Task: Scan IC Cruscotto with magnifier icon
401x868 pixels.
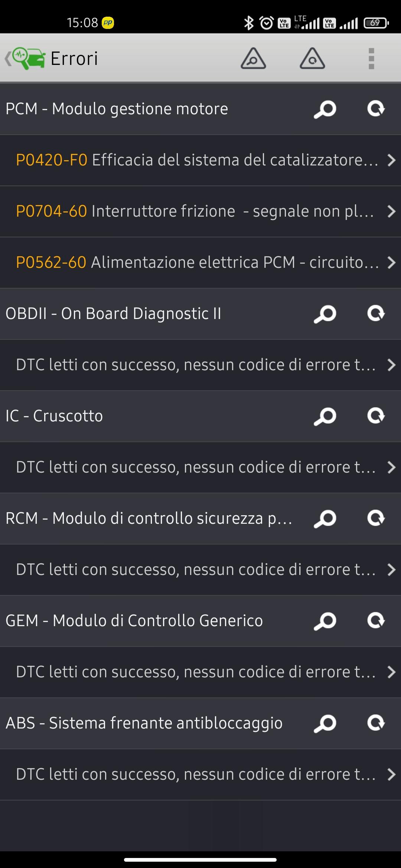Action: click(x=325, y=416)
